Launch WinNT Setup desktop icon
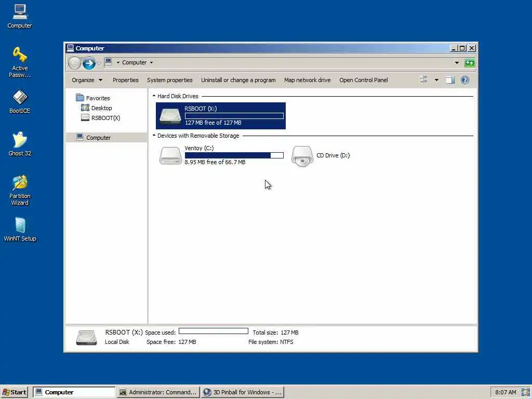Screen dimensions: 532x399 [x=20, y=229]
